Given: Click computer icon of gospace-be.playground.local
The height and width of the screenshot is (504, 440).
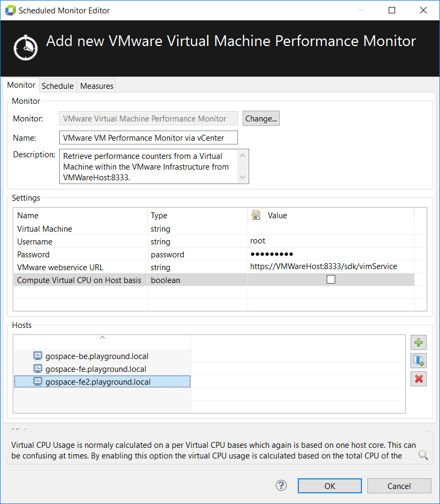Looking at the screenshot, I should [37, 356].
